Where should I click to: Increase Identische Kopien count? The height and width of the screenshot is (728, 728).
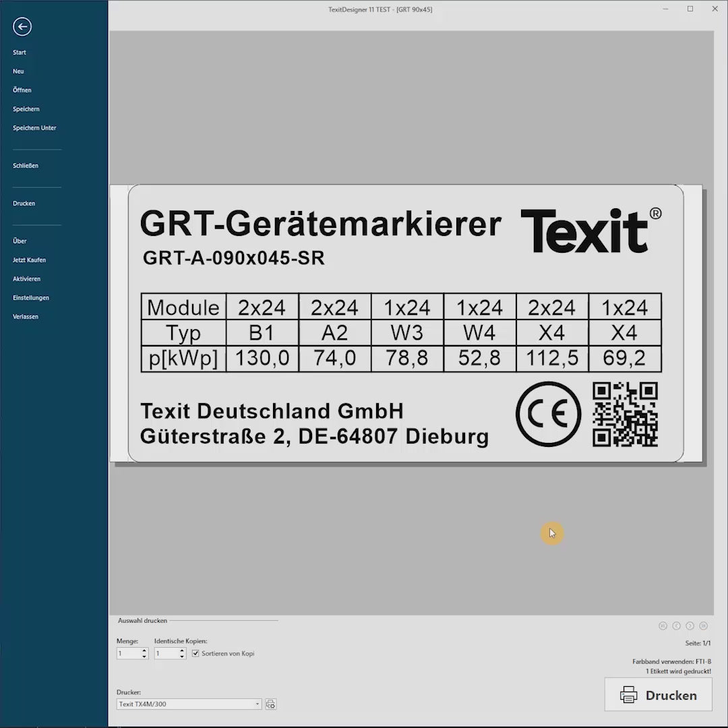182,650
